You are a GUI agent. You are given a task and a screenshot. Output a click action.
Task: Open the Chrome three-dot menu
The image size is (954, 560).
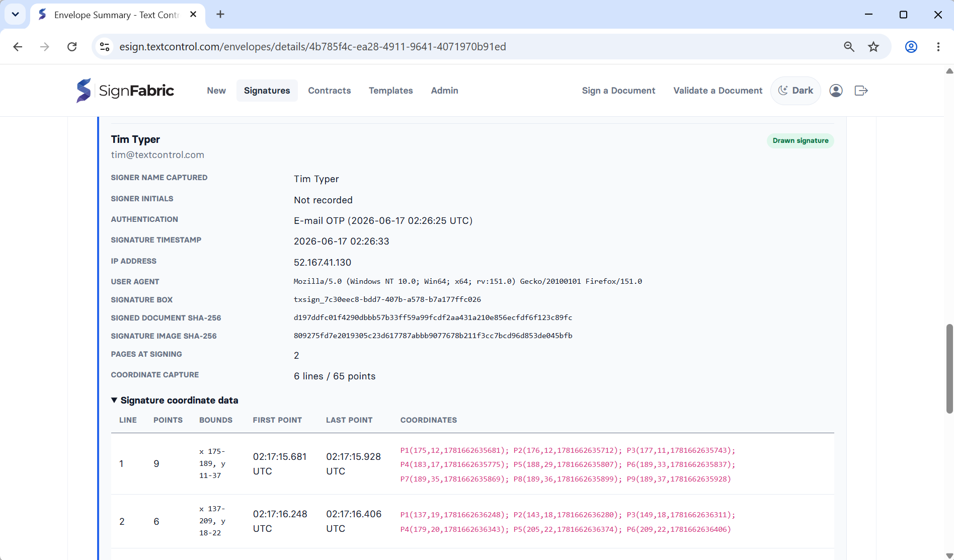point(938,47)
